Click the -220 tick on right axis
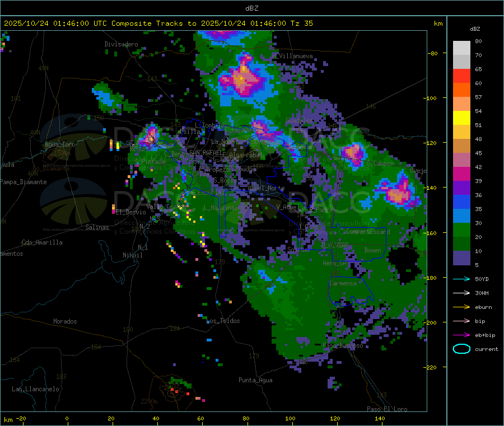504x426 pixels. click(x=431, y=368)
